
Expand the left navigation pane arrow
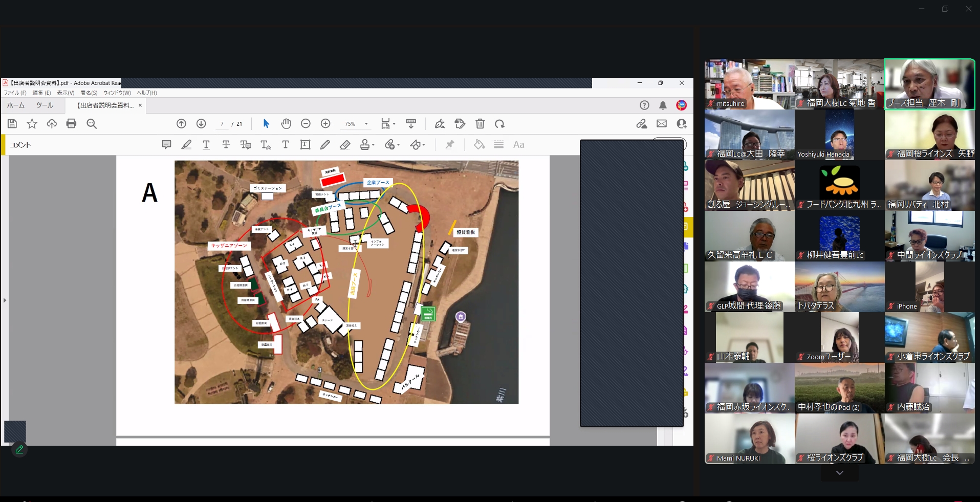[x=5, y=300]
